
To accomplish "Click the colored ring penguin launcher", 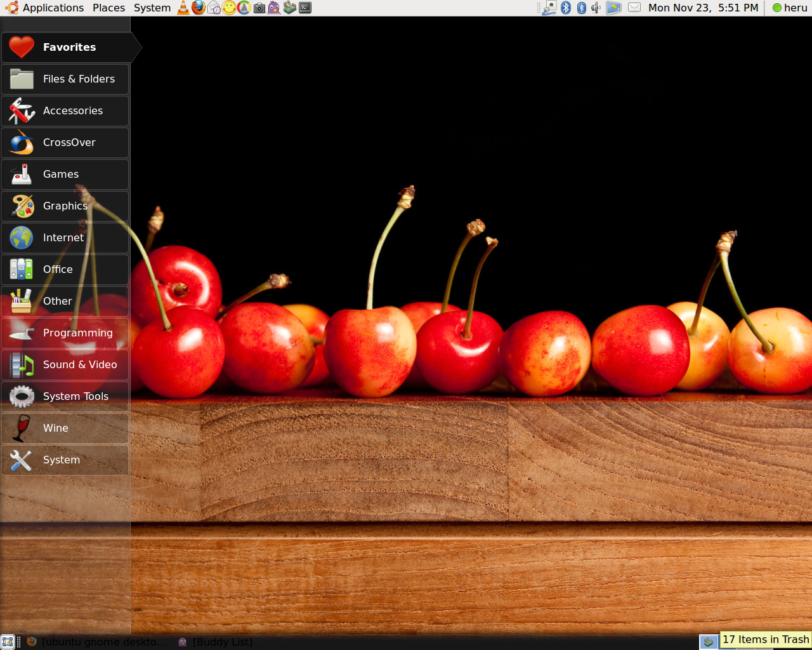I will [244, 8].
